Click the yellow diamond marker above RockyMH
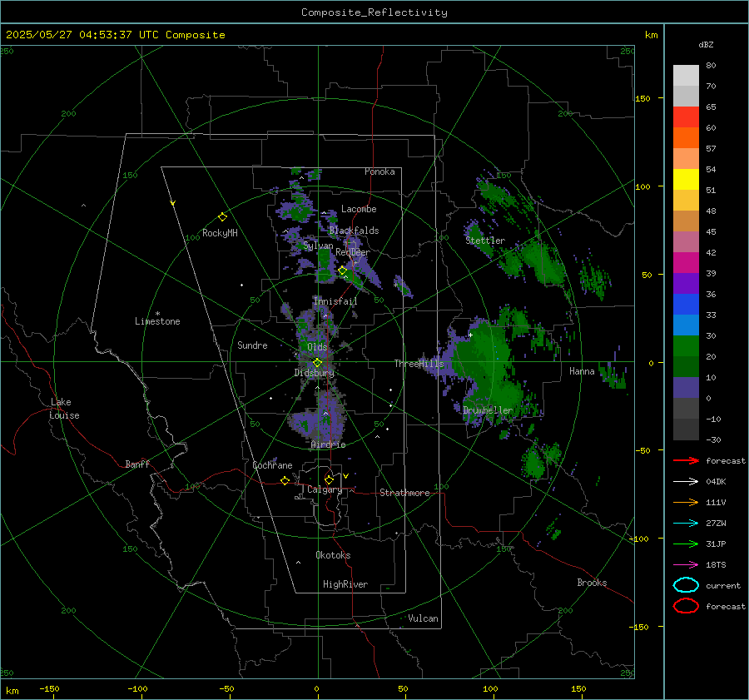Image resolution: width=749 pixels, height=700 pixels. 222,217
